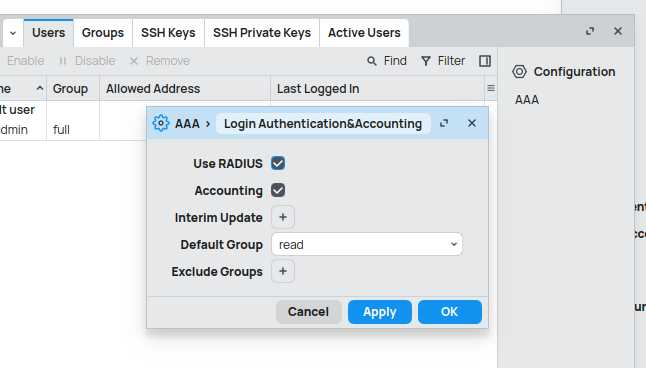The width and height of the screenshot is (646, 368).
Task: Open AAA in the Configuration panel
Action: 527,100
